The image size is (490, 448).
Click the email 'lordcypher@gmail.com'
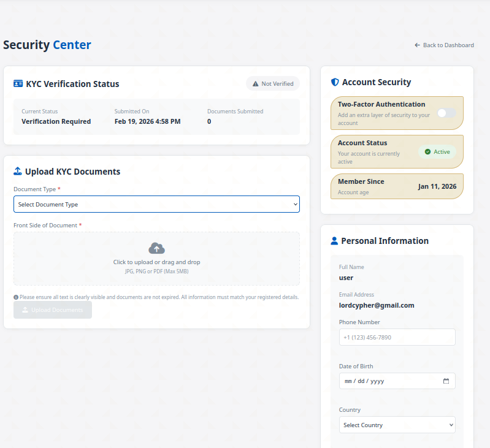click(377, 305)
